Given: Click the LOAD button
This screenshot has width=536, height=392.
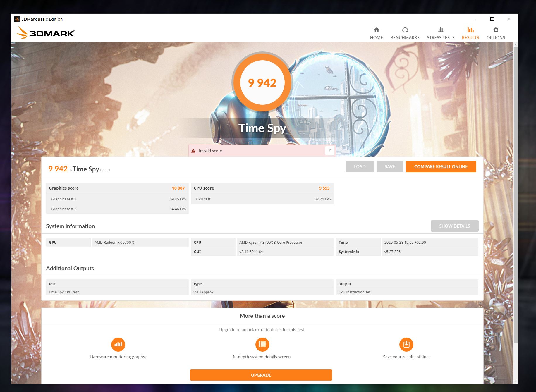Looking at the screenshot, I should pyautogui.click(x=360, y=166).
